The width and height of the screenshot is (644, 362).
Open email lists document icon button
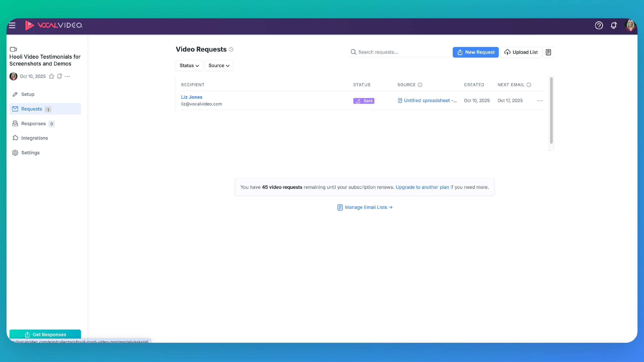548,52
